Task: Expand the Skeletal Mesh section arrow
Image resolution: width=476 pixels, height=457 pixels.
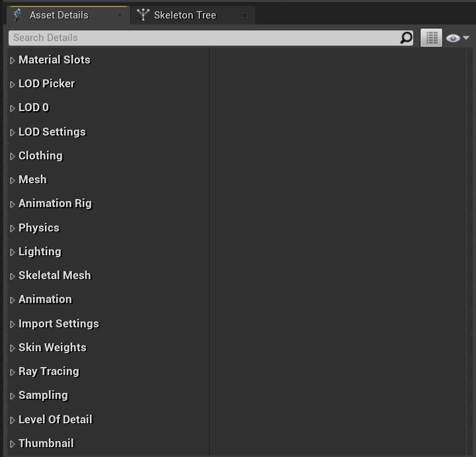Action: coord(12,276)
